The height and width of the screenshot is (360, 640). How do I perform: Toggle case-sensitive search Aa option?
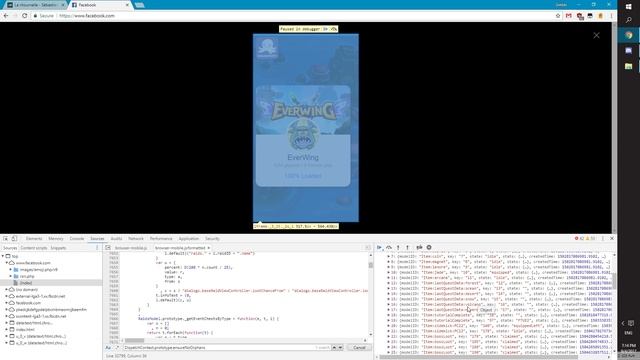(108, 348)
